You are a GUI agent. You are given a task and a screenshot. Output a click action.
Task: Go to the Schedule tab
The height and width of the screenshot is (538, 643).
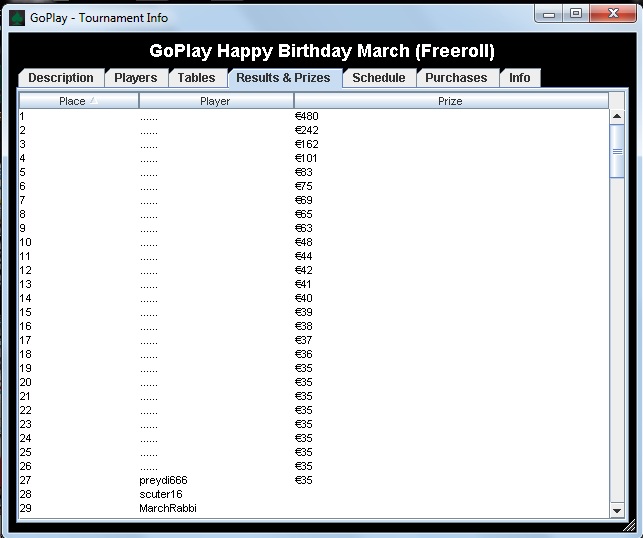[x=379, y=78]
